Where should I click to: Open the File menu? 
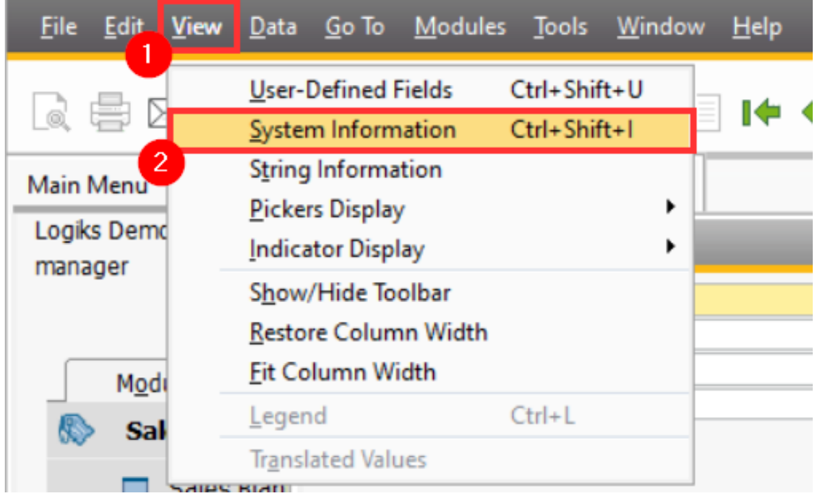58,27
